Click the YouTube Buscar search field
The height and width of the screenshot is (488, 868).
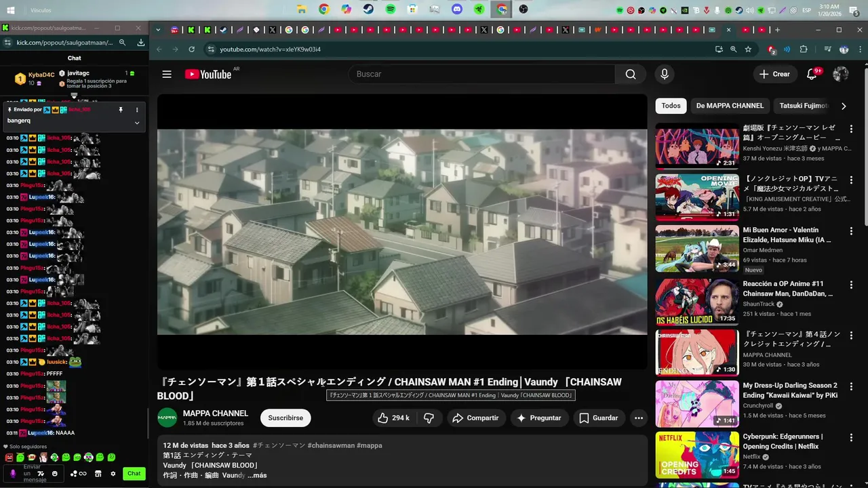pyautogui.click(x=481, y=74)
